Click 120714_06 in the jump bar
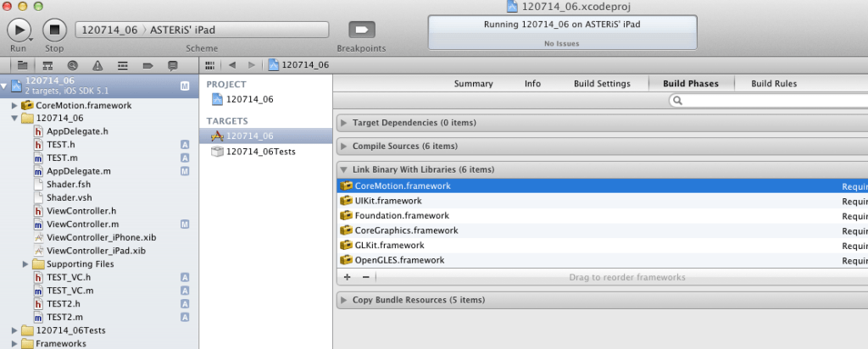The width and height of the screenshot is (868, 349). [x=299, y=65]
